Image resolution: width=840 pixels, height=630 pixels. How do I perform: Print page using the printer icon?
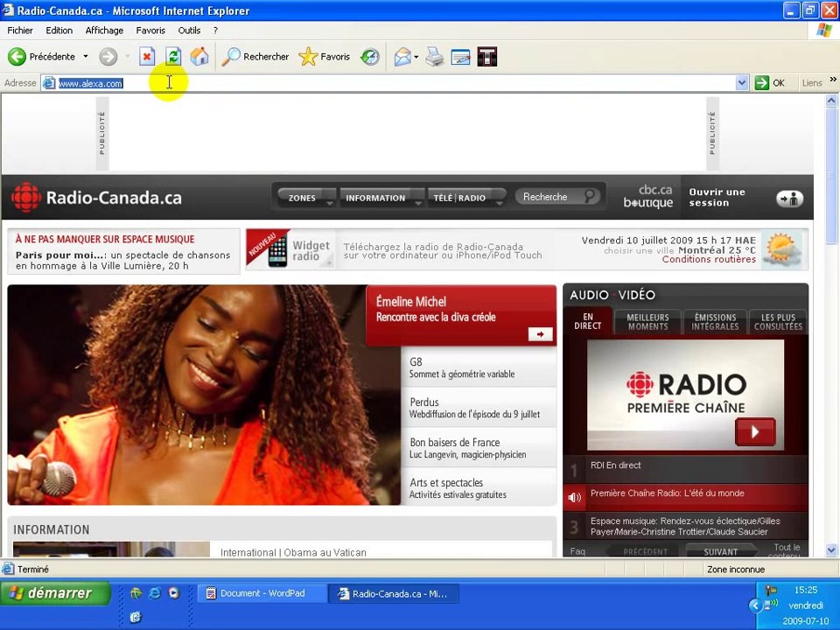point(435,56)
